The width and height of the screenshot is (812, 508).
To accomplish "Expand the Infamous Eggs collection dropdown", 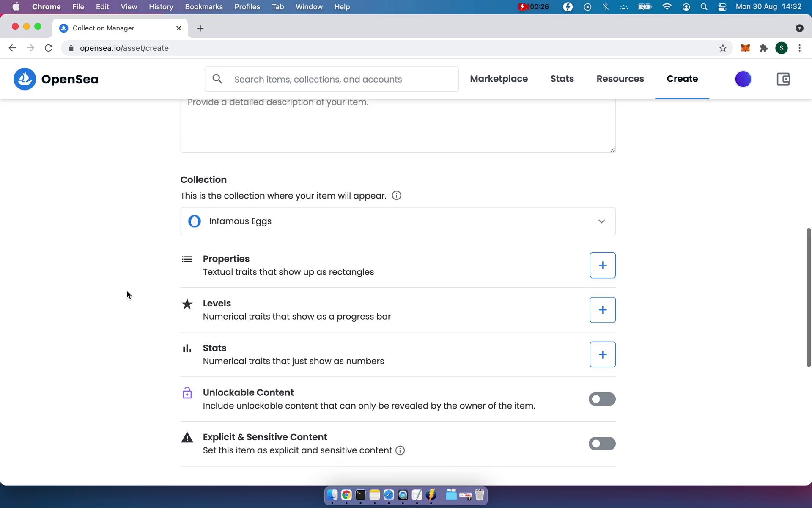I will tap(601, 221).
